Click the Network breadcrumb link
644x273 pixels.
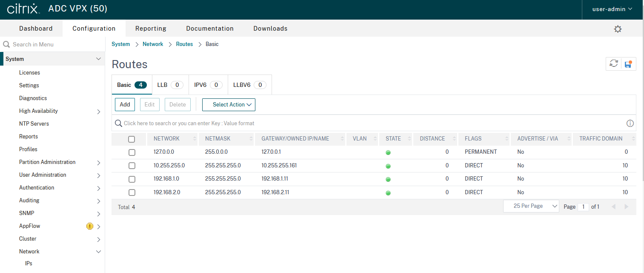[153, 44]
